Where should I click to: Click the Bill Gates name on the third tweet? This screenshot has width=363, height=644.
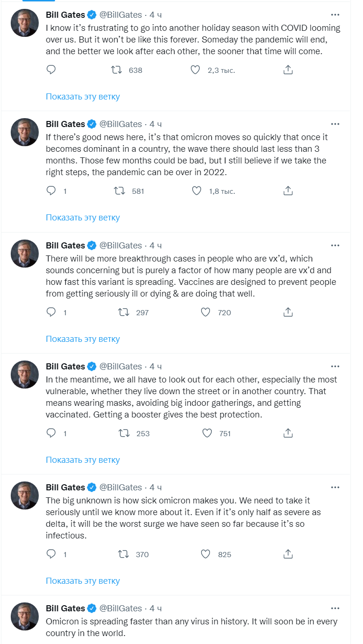pyautogui.click(x=65, y=245)
